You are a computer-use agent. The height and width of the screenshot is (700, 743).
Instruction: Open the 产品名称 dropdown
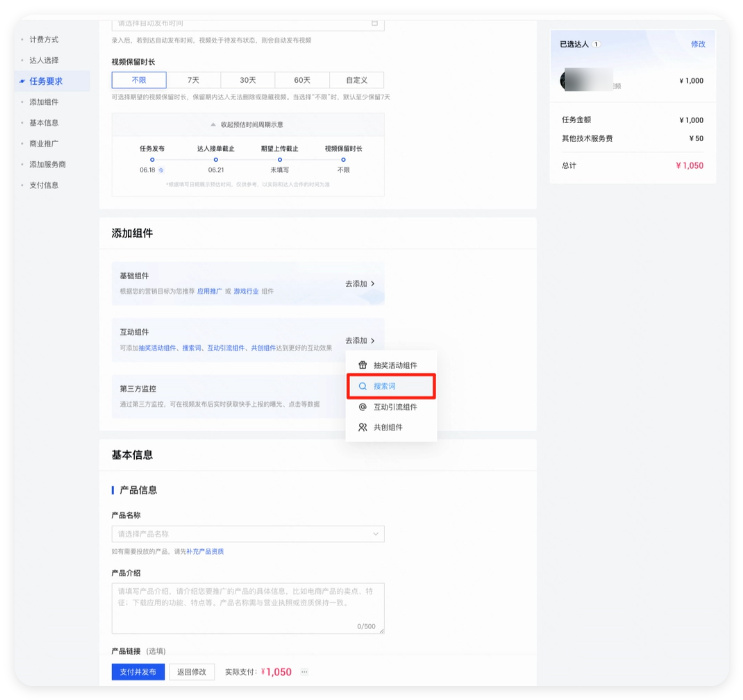click(x=247, y=535)
